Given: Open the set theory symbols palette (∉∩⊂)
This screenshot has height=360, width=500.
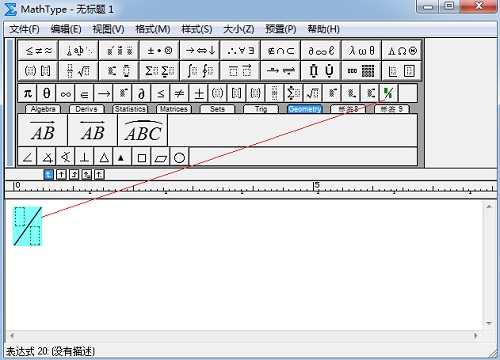Looking at the screenshot, I should pos(281,51).
